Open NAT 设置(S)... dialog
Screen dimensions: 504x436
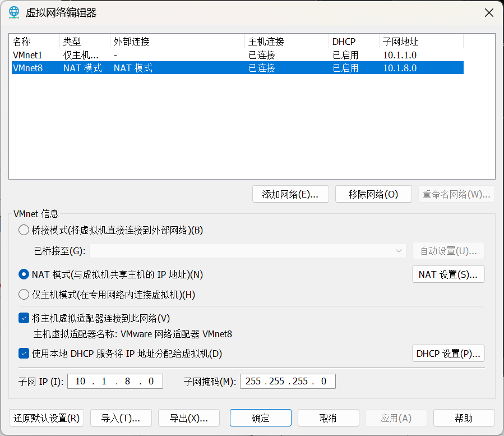[x=448, y=274]
